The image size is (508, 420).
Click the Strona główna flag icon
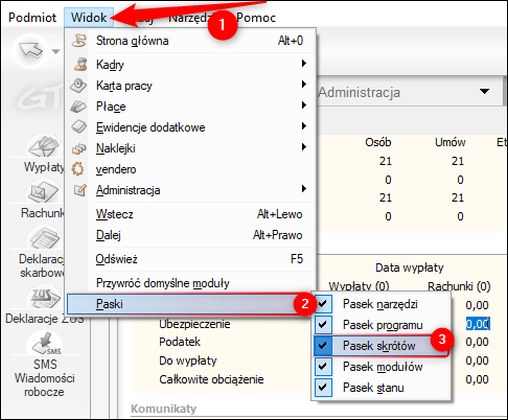click(79, 41)
